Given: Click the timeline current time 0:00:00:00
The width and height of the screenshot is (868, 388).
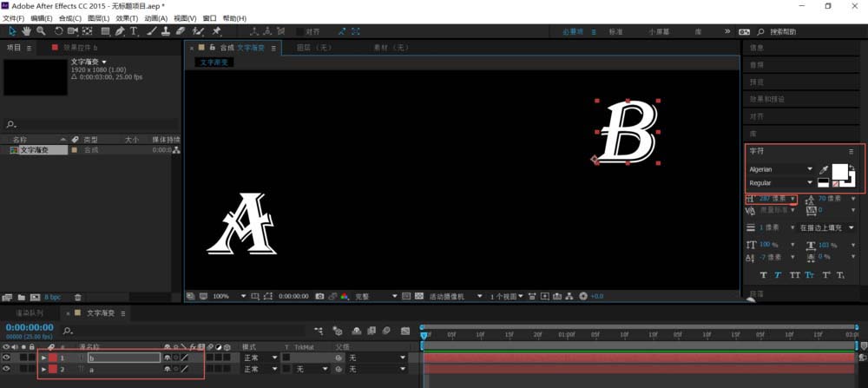Looking at the screenshot, I should tap(30, 327).
